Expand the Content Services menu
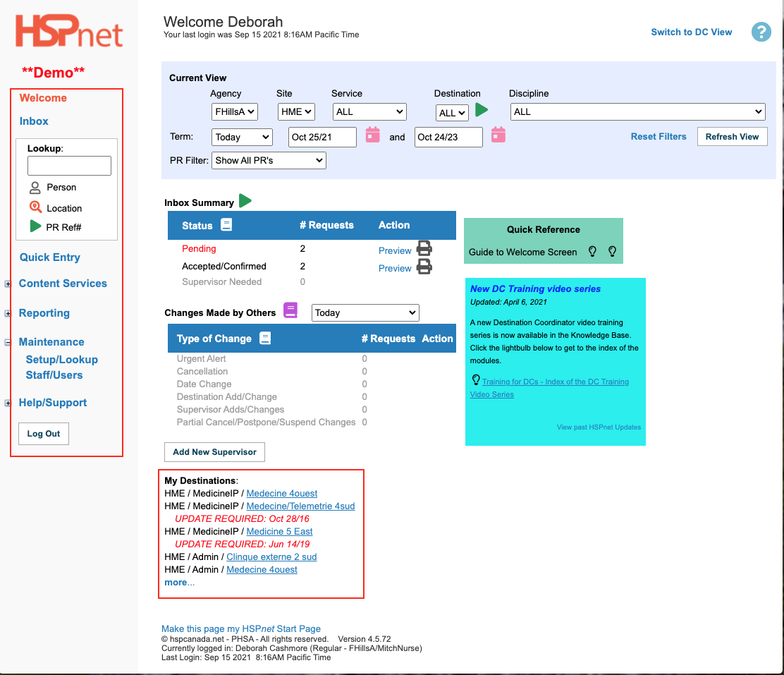Viewport: 784px width, 675px height. 8,284
